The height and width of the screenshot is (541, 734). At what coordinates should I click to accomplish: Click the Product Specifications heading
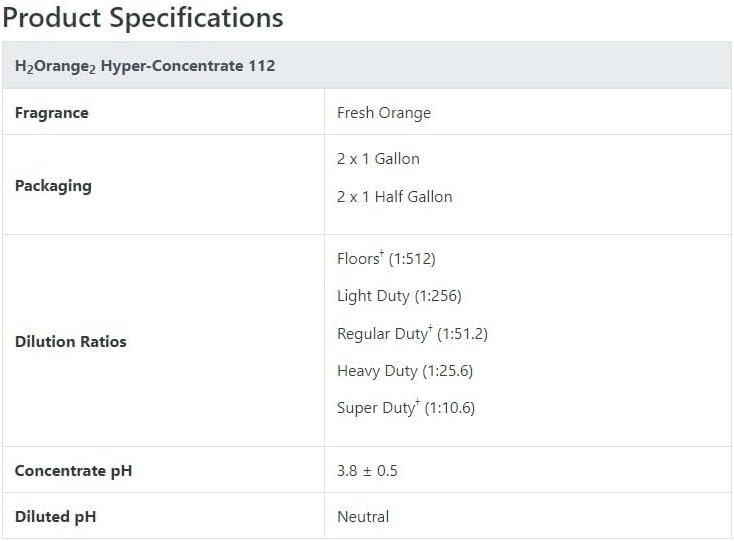(x=143, y=19)
